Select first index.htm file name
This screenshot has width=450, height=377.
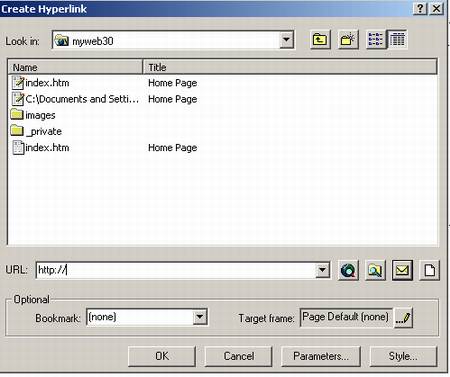tap(47, 83)
